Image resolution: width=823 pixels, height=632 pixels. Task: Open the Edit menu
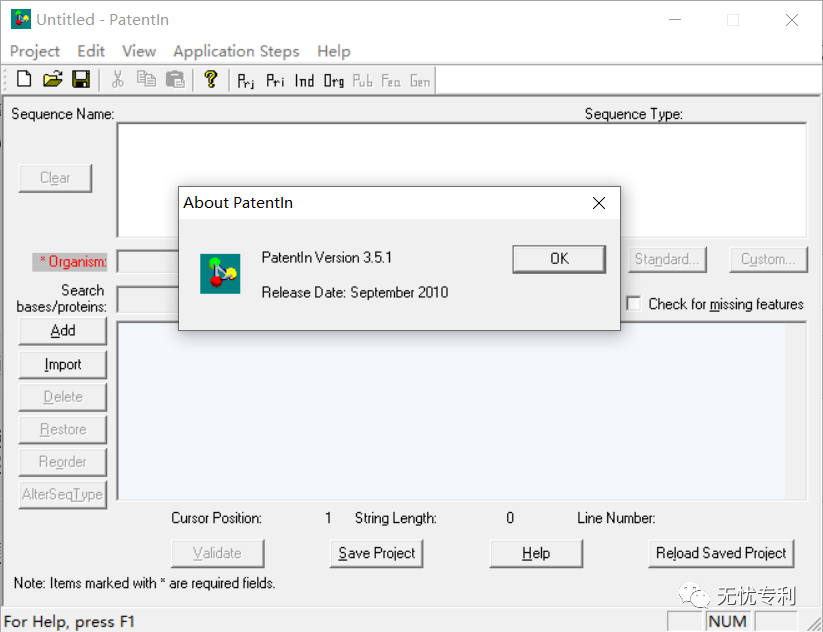91,51
